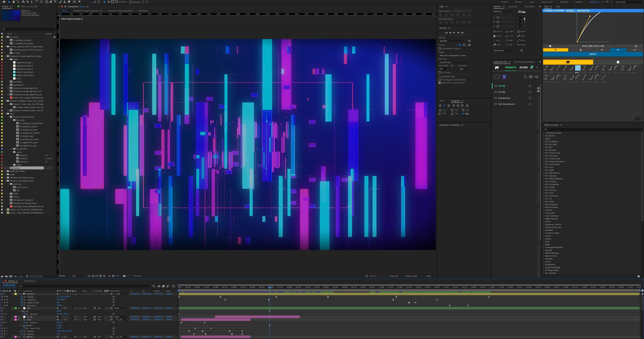Click the APPLY button in Flow
This screenshot has width=644, height=339.
pyautogui.click(x=593, y=54)
